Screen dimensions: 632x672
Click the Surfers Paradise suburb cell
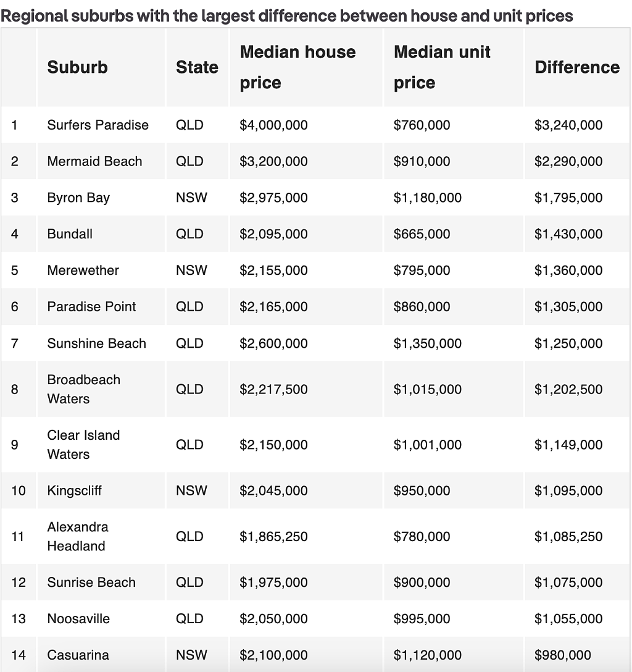98,125
